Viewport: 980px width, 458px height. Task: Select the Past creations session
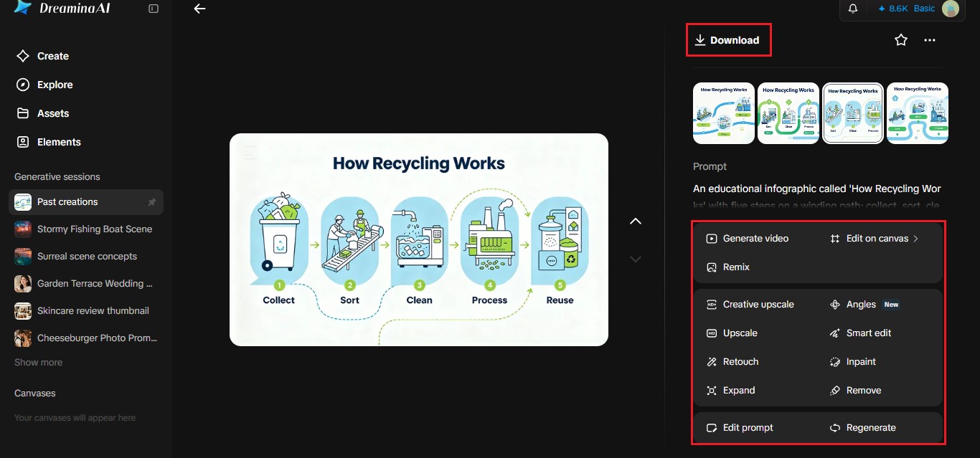coord(86,202)
